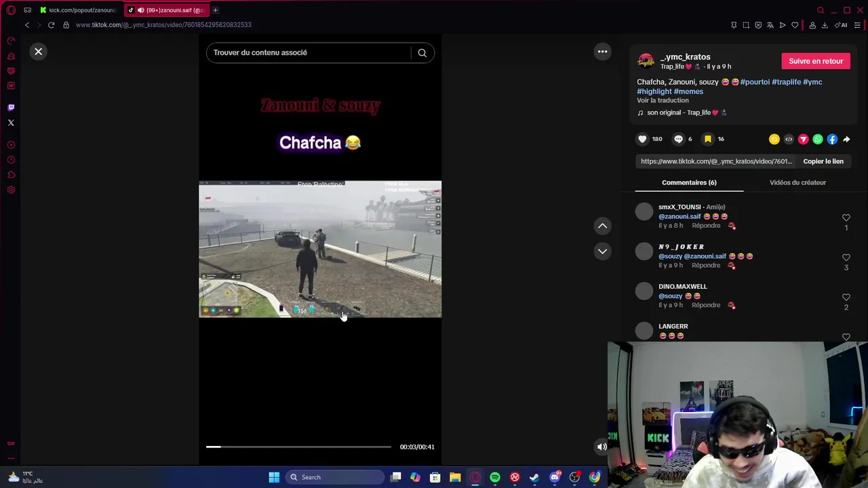Click the Copier le lien button

tap(823, 161)
